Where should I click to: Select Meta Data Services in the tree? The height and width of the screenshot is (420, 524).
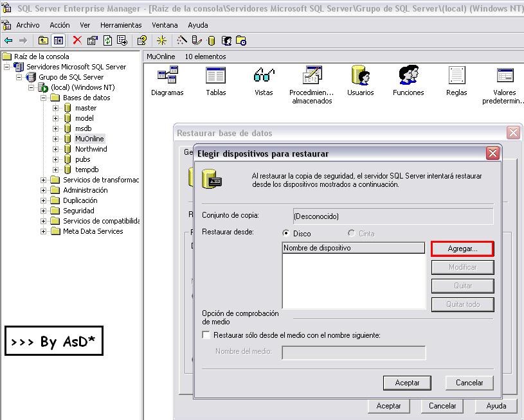coord(93,231)
